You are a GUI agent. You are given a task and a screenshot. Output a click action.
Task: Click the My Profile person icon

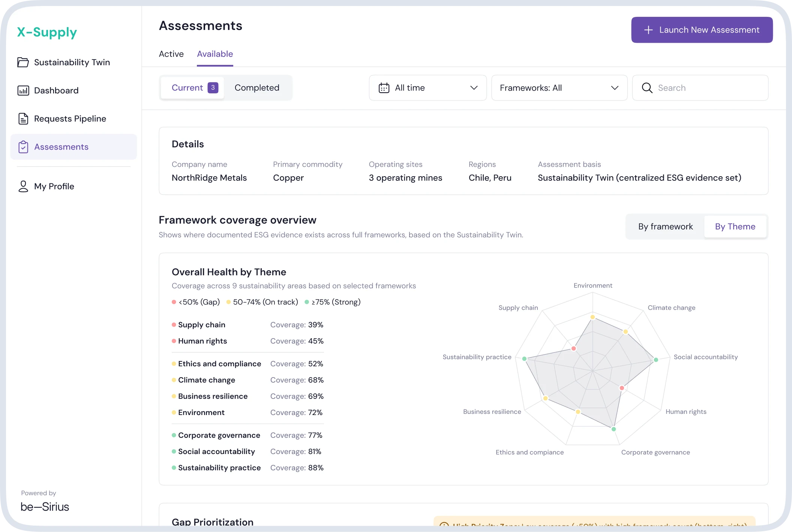click(x=23, y=186)
